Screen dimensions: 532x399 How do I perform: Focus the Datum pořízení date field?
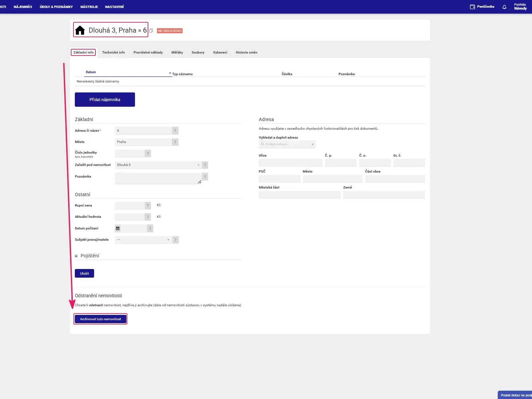[x=134, y=228]
